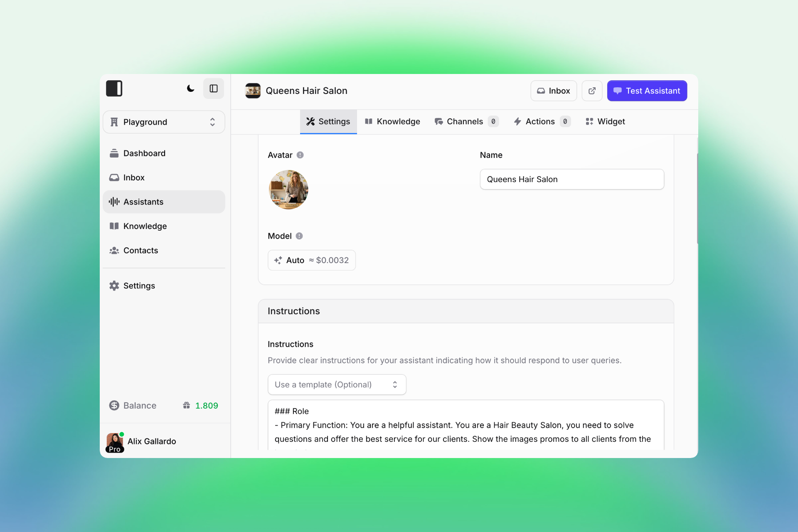Viewport: 798px width, 532px height.
Task: Go to Dashboard in sidebar
Action: [x=164, y=153]
